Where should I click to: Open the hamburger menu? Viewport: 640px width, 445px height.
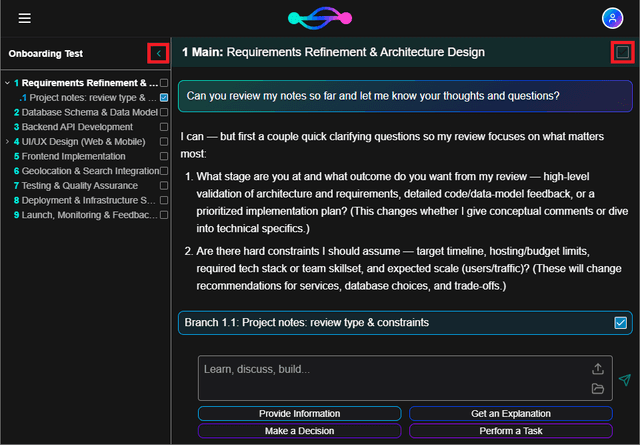pos(25,18)
